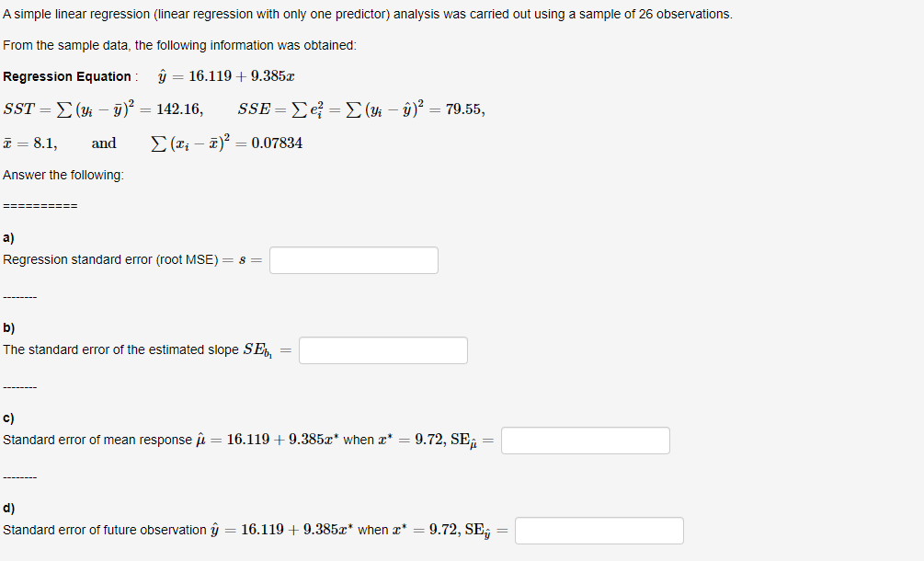Click the dashed divider below part a
The image size is (924, 561).
point(18,295)
